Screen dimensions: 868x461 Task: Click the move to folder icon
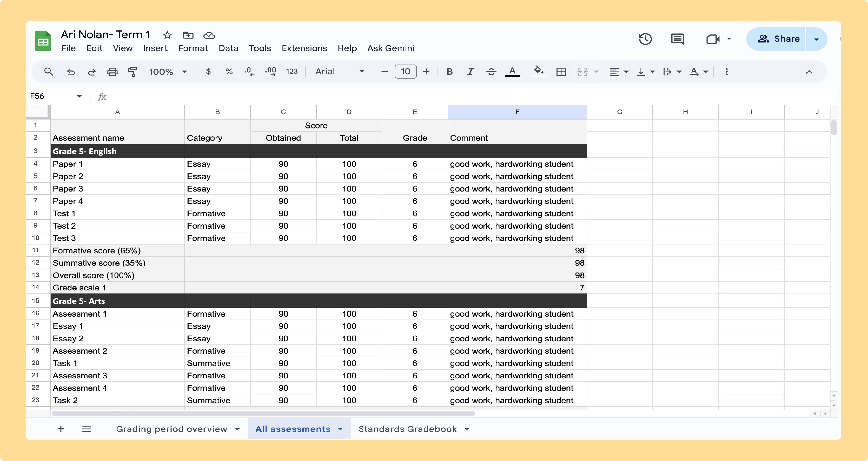[x=188, y=35]
